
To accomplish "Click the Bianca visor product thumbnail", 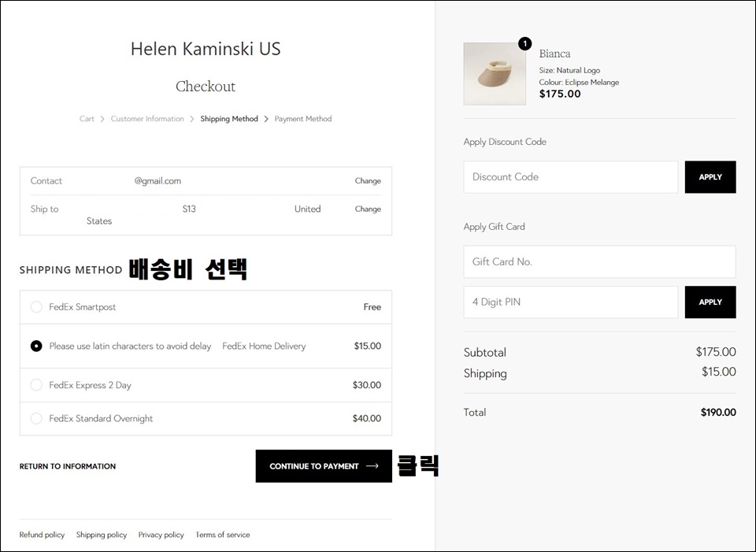I will point(495,74).
